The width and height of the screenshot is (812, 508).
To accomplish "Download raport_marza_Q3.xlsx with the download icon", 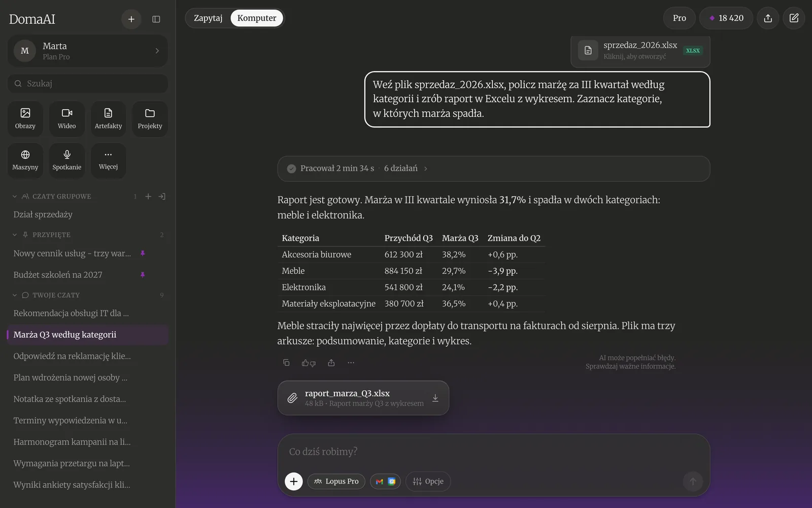I will [435, 398].
